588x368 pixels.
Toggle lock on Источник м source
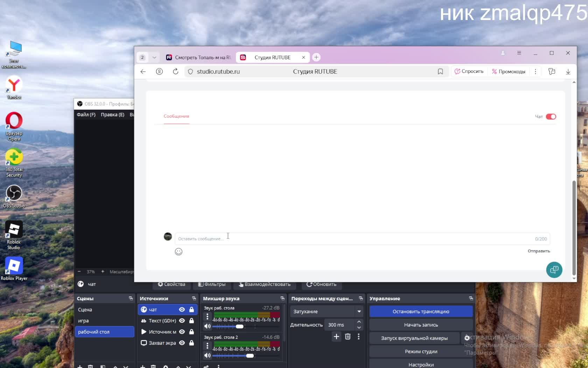pyautogui.click(x=191, y=332)
